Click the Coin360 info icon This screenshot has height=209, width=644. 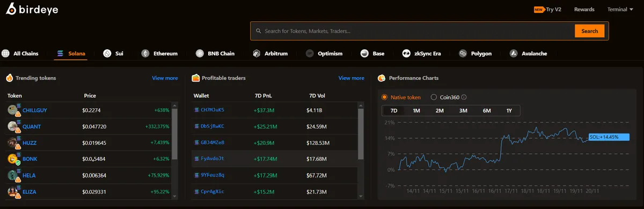coord(464,98)
